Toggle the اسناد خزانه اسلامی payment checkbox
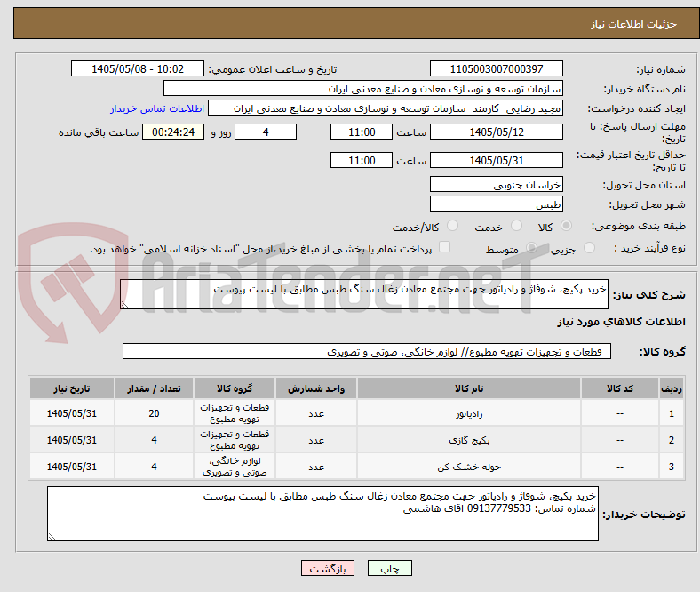This screenshot has height=592, width=700. coord(445,247)
